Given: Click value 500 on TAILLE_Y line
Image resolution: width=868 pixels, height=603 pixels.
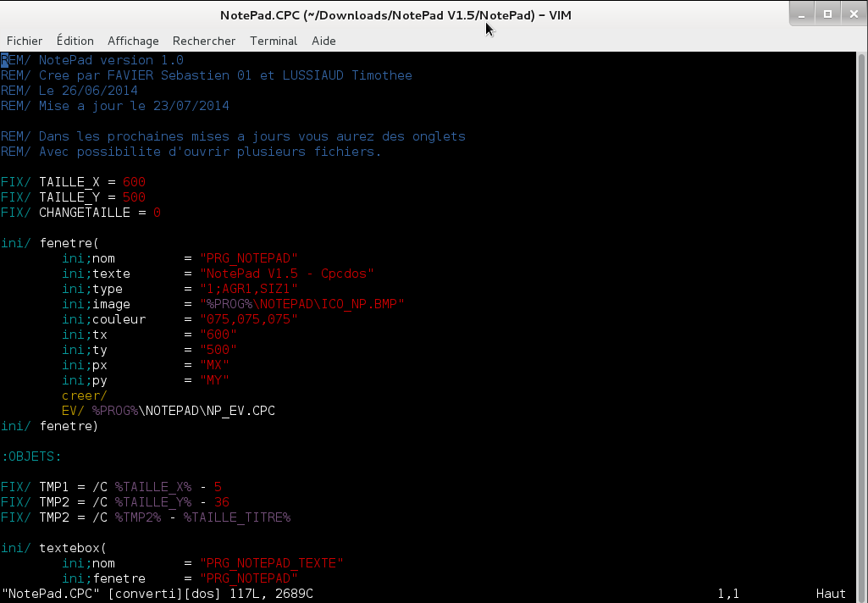Looking at the screenshot, I should (x=134, y=197).
